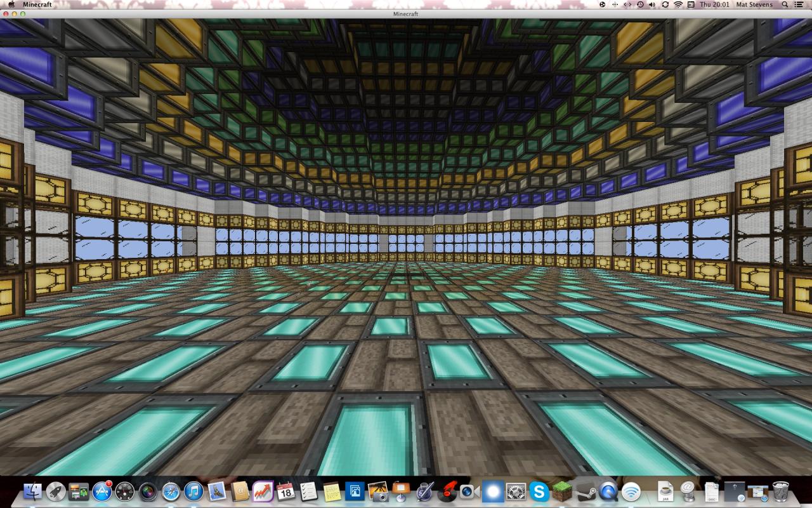Open the Mat Stevens user switching menu
The height and width of the screenshot is (508, 812).
(754, 4)
